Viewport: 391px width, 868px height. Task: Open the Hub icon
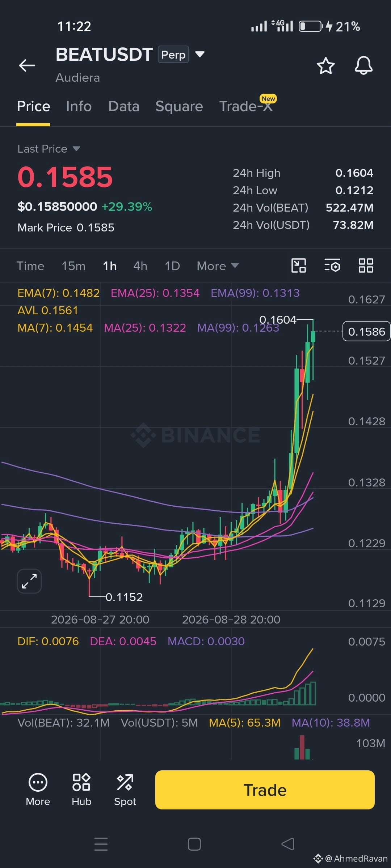pyautogui.click(x=81, y=790)
